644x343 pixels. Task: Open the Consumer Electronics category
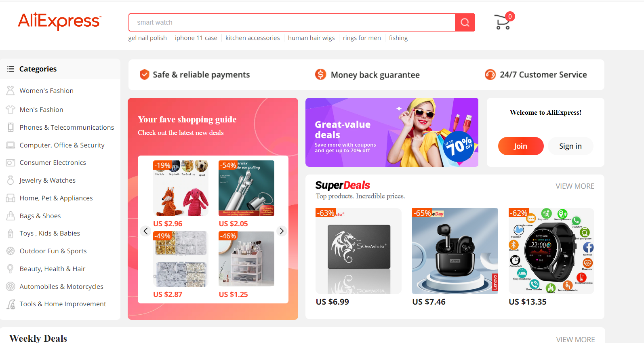point(53,162)
